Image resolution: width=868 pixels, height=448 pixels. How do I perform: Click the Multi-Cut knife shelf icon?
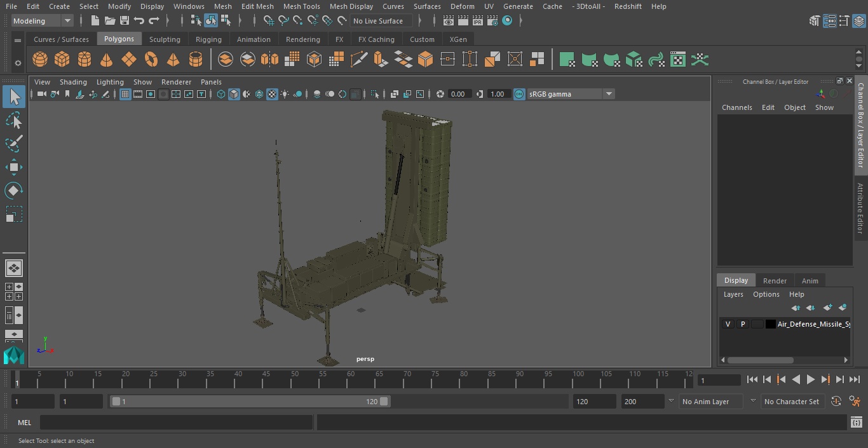tap(359, 60)
